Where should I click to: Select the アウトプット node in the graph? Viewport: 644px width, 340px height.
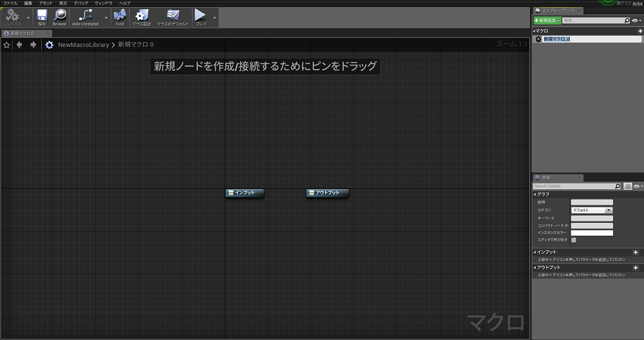pos(327,193)
